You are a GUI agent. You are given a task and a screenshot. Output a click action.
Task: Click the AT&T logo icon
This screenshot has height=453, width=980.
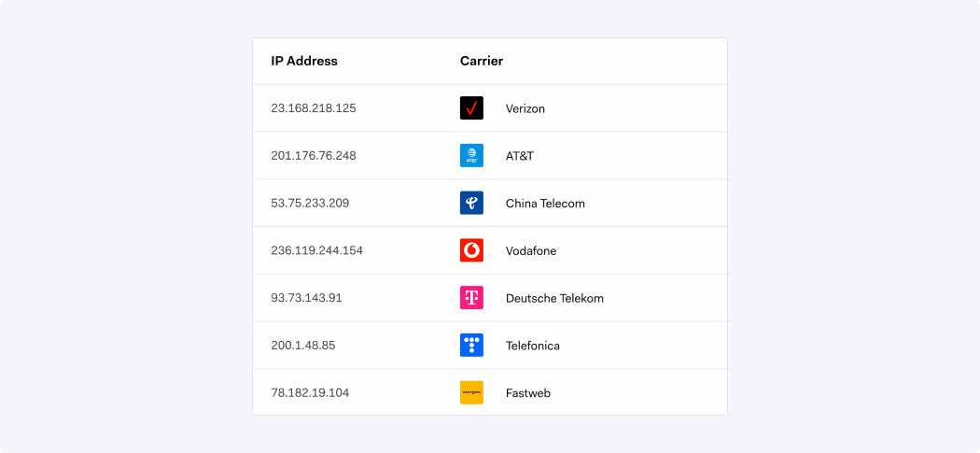[471, 156]
